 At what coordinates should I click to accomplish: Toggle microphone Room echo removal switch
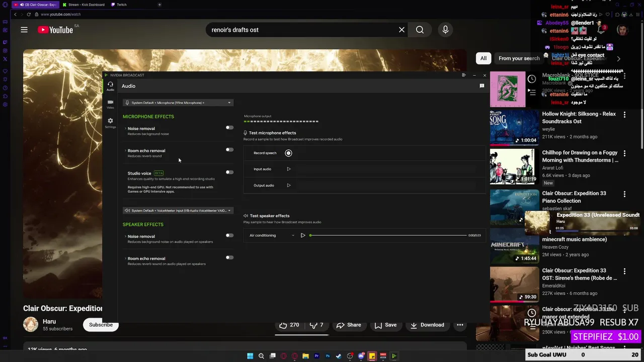click(x=229, y=149)
